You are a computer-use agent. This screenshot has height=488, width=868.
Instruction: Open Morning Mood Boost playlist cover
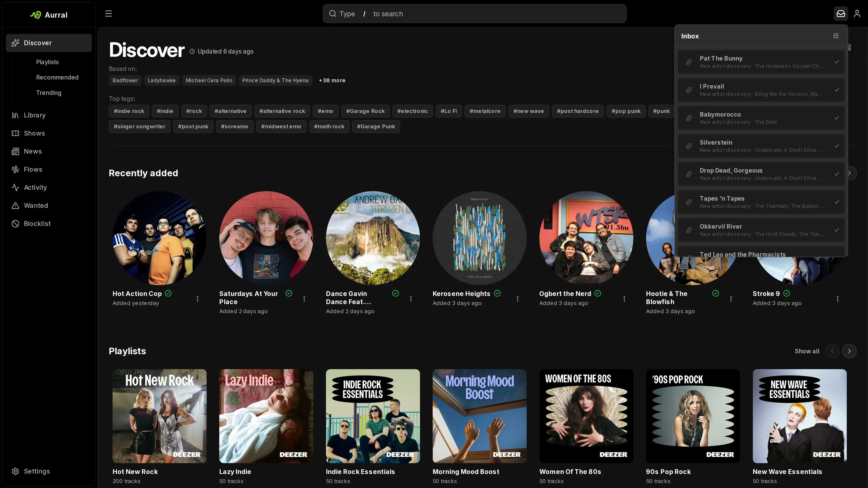479,416
